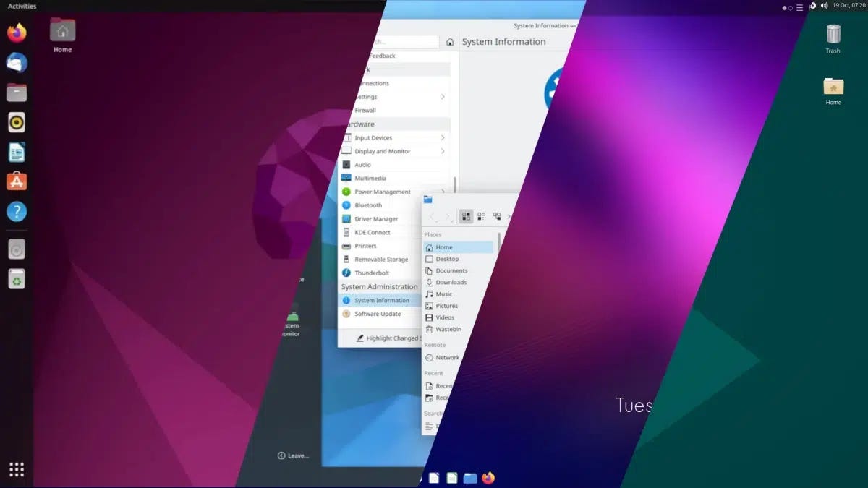Click the Firefox icon in bottom taskbar
The height and width of the screenshot is (488, 868).
(x=488, y=478)
